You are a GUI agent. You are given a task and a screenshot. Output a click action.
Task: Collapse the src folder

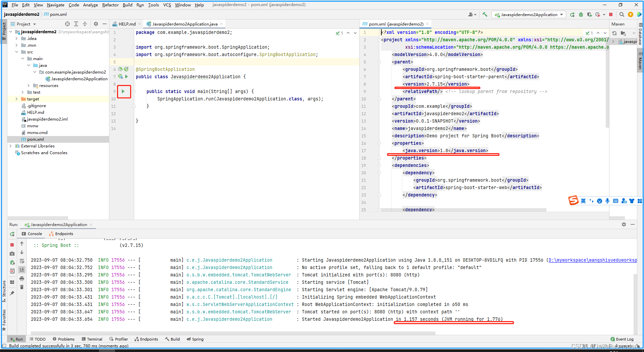point(16,52)
